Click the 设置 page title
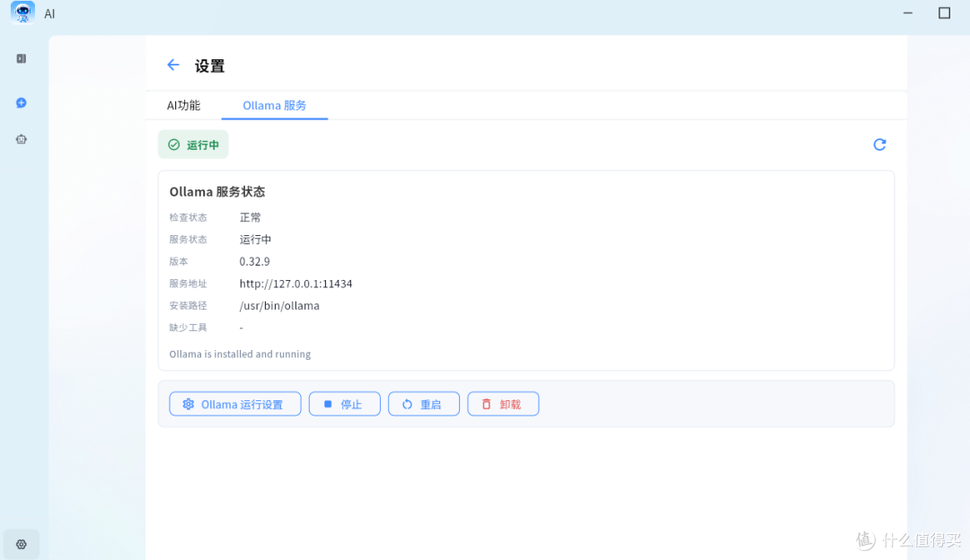Screen dimensions: 970x560 pos(209,66)
